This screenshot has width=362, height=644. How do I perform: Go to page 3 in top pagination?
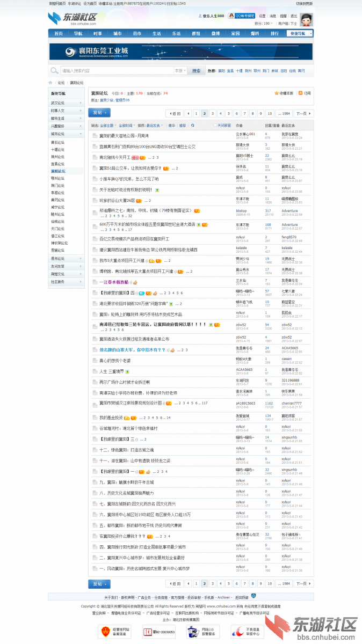[x=212, y=113]
